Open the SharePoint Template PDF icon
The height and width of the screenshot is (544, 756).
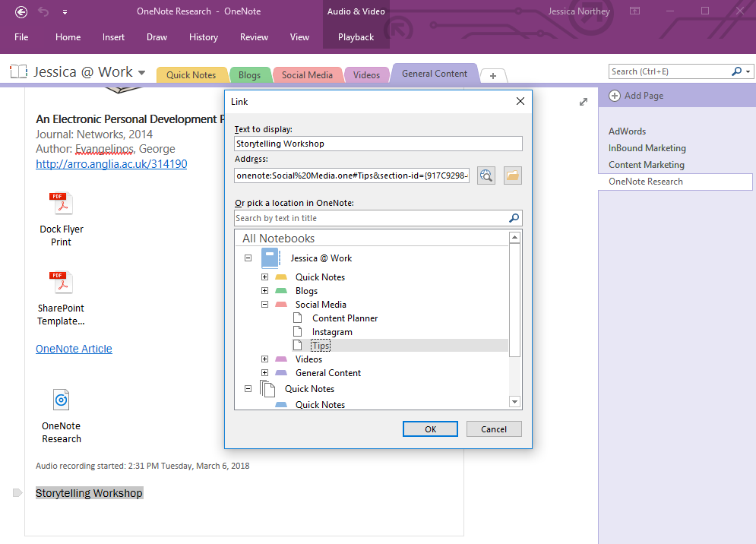tap(61, 282)
